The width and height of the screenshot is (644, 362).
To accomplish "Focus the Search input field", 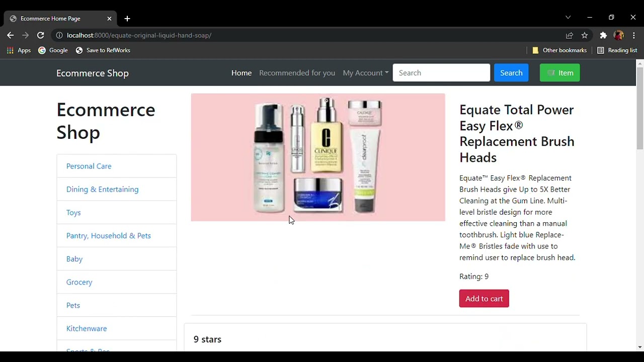I will (441, 73).
